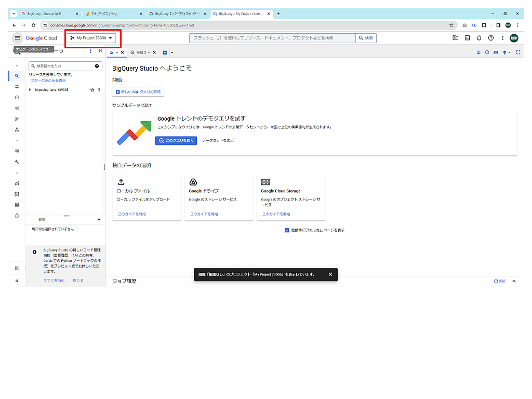This screenshot has height=399, width=532.
Task: Collapse the explorer panel with arrow icon
Action: tap(100, 51)
